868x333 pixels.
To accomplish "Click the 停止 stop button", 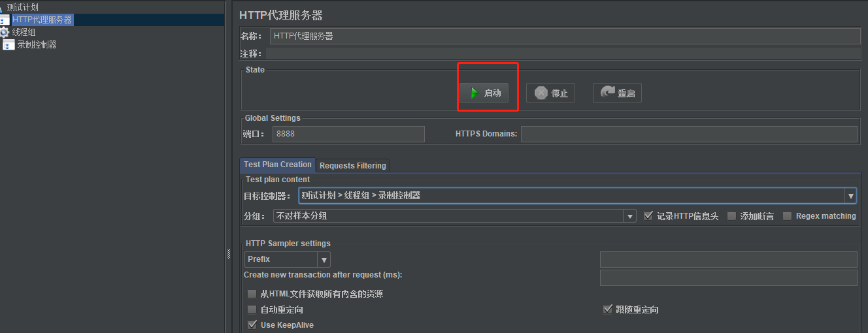I will 550,93.
